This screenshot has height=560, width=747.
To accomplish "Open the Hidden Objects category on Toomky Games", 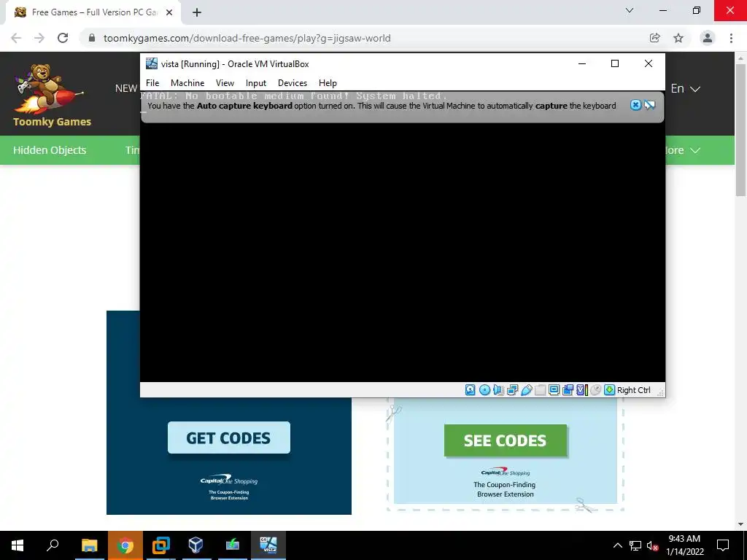I will 50,150.
